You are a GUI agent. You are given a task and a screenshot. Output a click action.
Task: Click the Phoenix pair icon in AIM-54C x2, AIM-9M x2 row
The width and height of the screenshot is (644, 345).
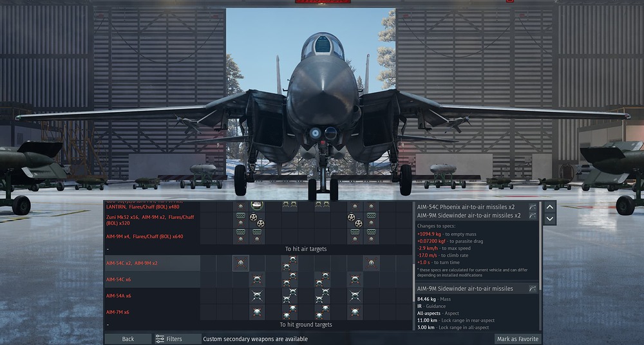coord(290,263)
